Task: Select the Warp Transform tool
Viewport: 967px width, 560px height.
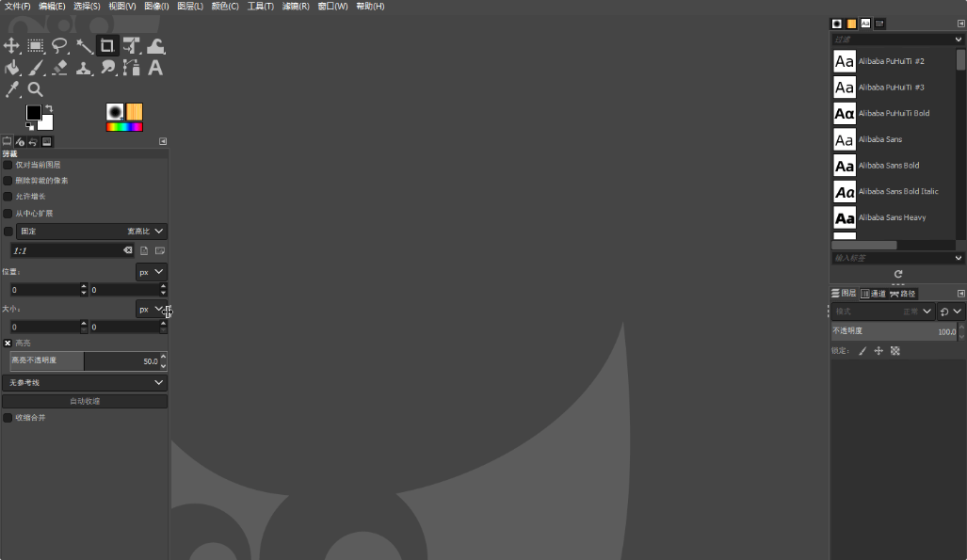Action: (x=155, y=45)
